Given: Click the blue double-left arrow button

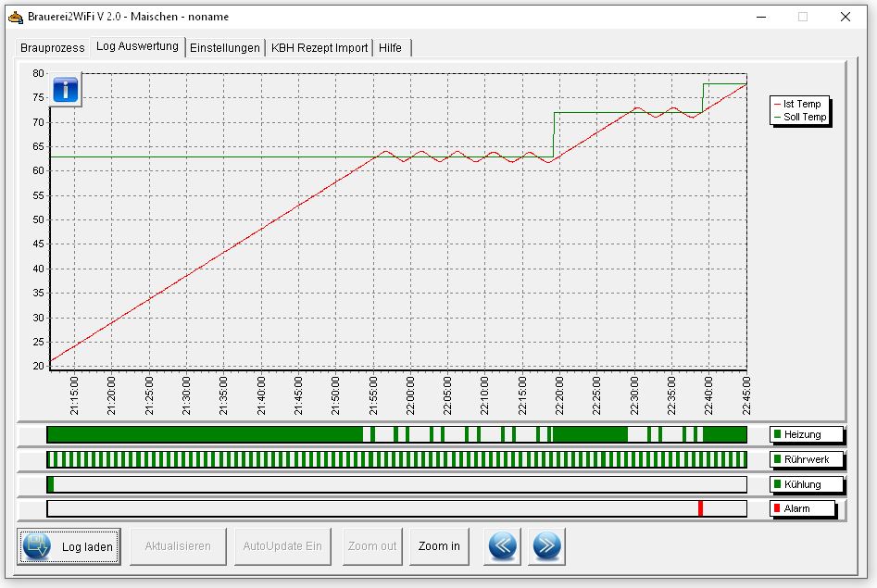Looking at the screenshot, I should [502, 546].
